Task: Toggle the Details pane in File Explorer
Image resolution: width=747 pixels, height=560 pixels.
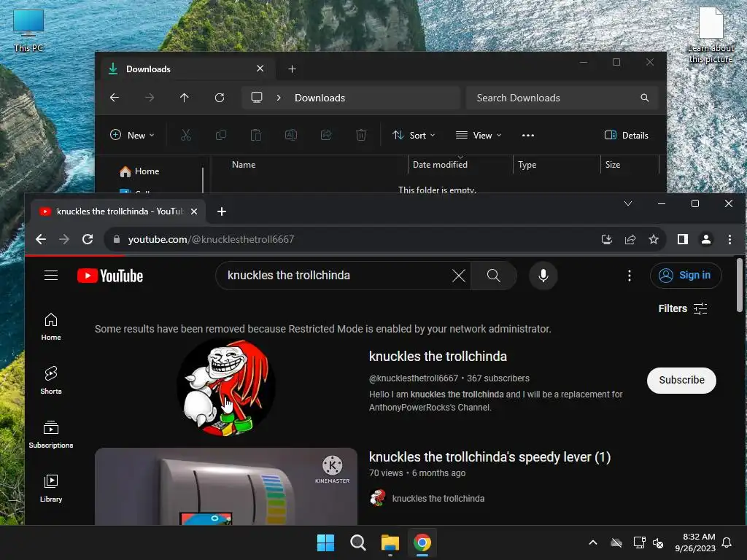Action: (626, 135)
